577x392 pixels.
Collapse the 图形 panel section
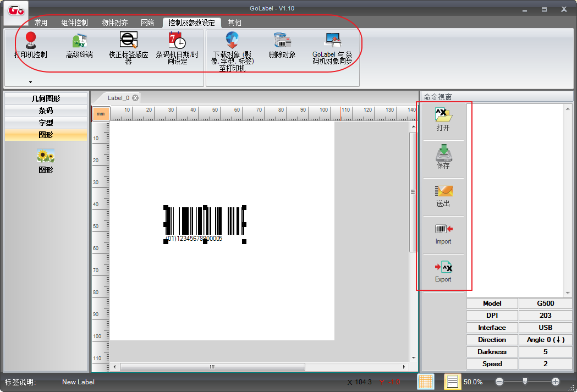(46, 135)
